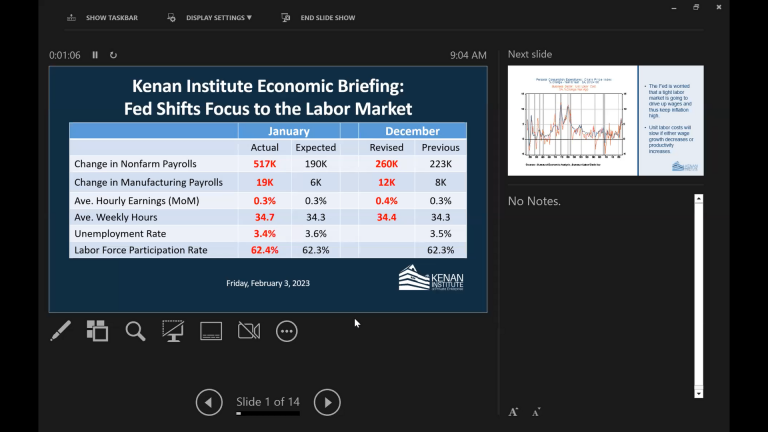Click the 62.4% participation rate value

264,250
